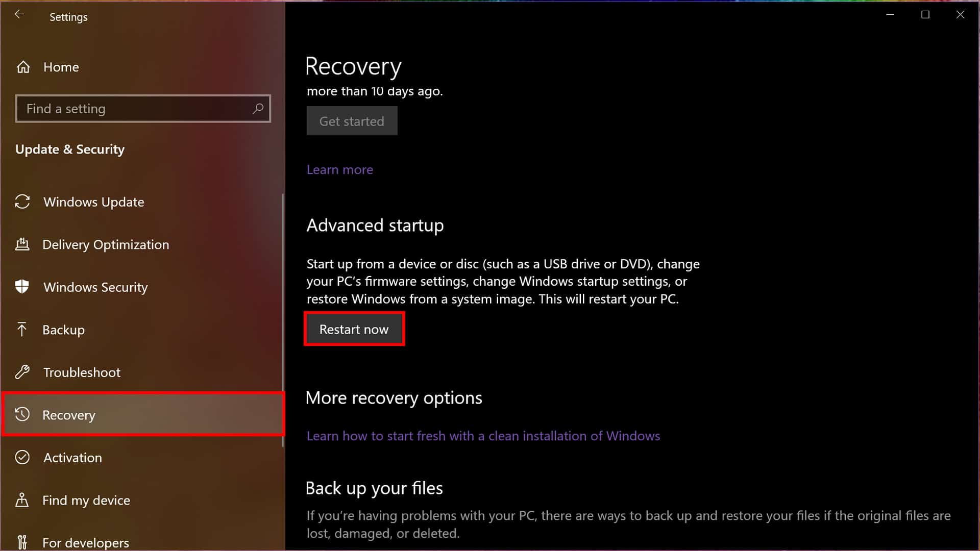Click the Backup upload arrow icon
Viewport: 980px width, 551px height.
(x=22, y=330)
